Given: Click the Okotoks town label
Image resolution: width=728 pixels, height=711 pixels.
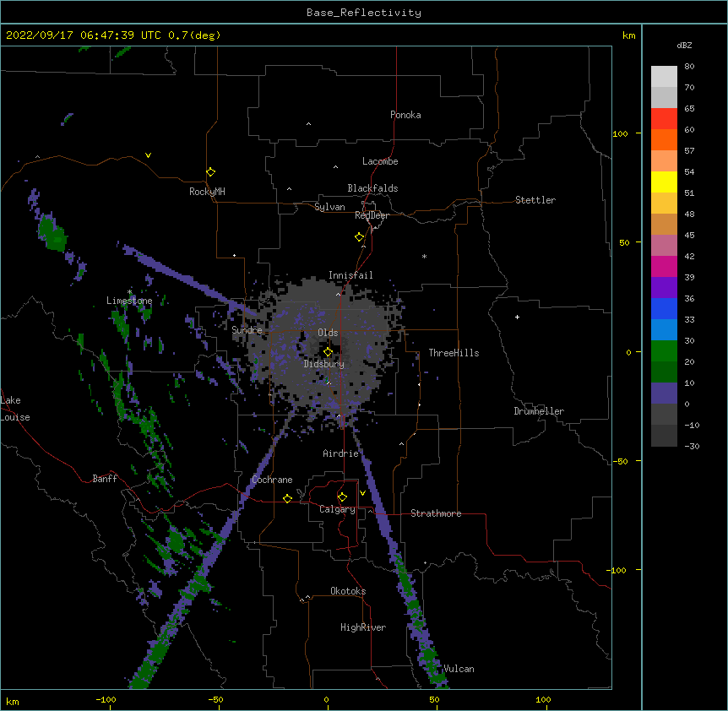Looking at the screenshot, I should point(348,591).
